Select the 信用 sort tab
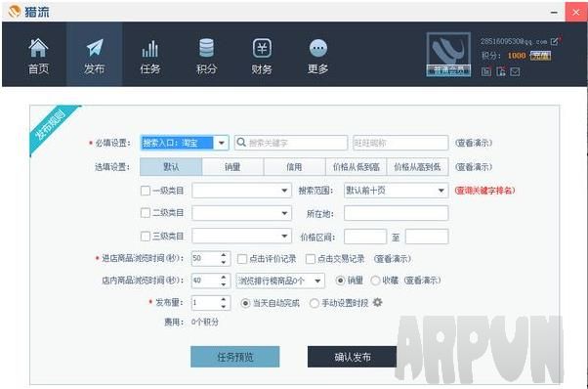 coord(294,167)
